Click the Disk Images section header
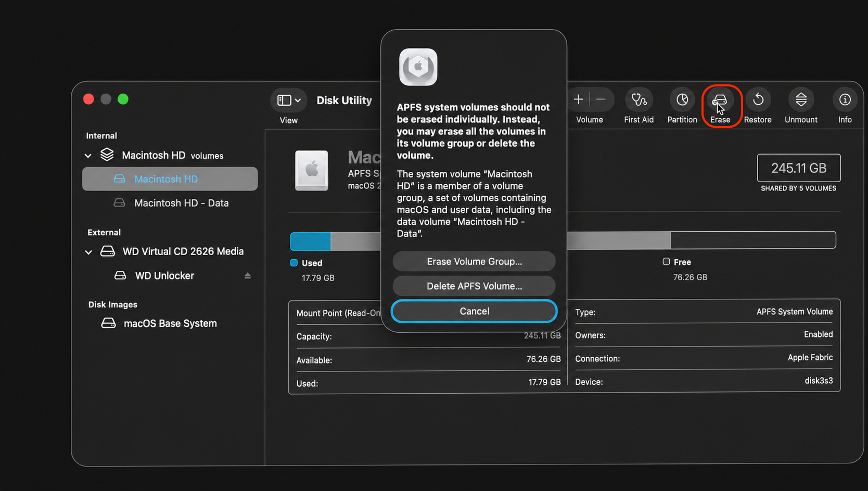The width and height of the screenshot is (868, 491). click(x=113, y=305)
